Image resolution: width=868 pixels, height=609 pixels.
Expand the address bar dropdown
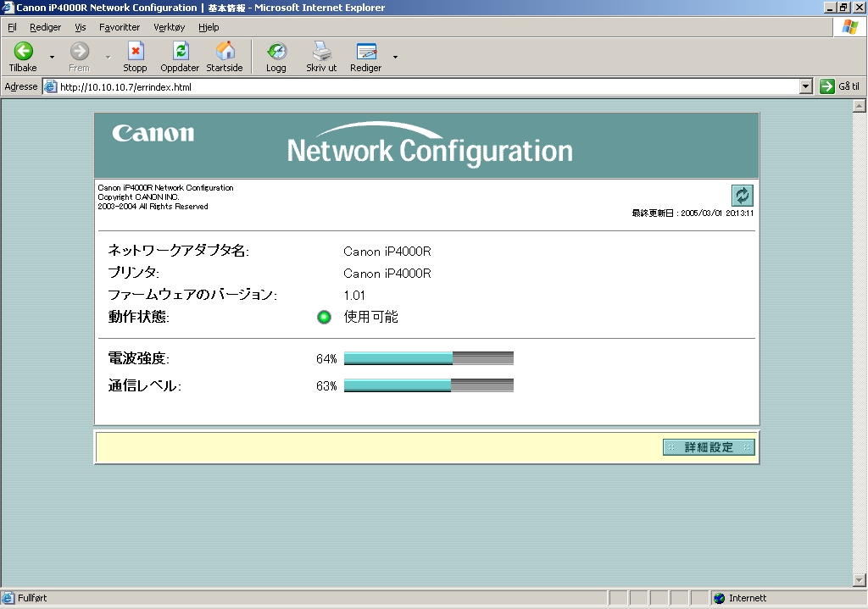(x=806, y=87)
